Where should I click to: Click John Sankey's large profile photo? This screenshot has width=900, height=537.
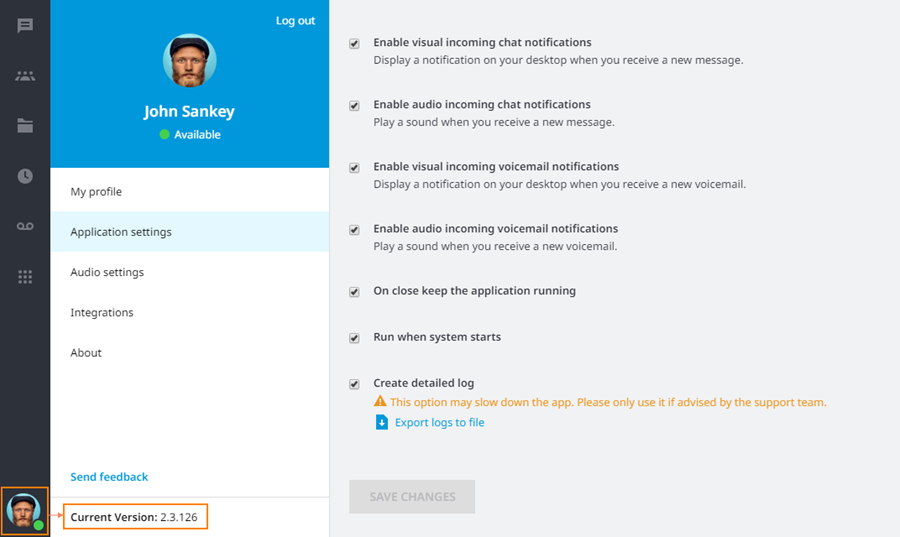tap(189, 61)
